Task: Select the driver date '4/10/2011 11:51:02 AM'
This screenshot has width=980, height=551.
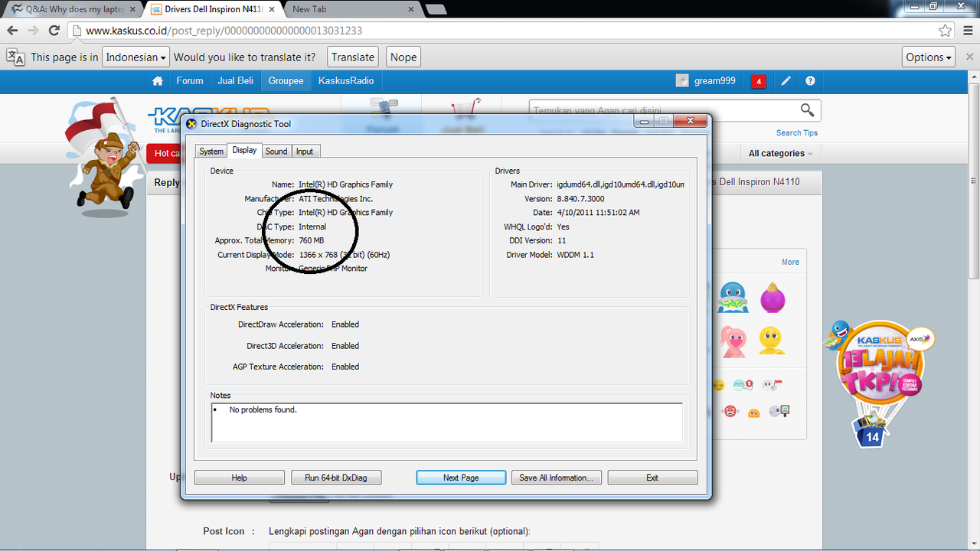Action: [598, 213]
